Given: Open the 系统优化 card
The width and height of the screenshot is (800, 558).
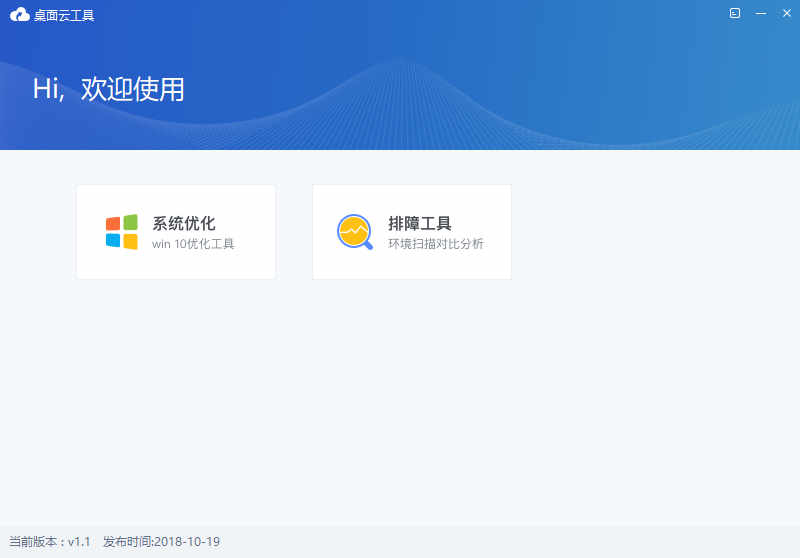Looking at the screenshot, I should click(x=176, y=232).
